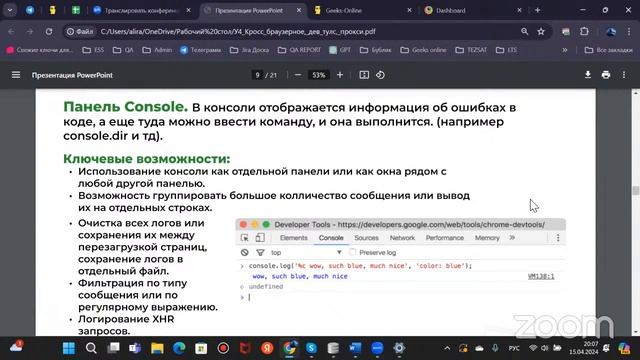This screenshot has width=640, height=360.
Task: Open the Chrome three-dot menu
Action: click(629, 31)
